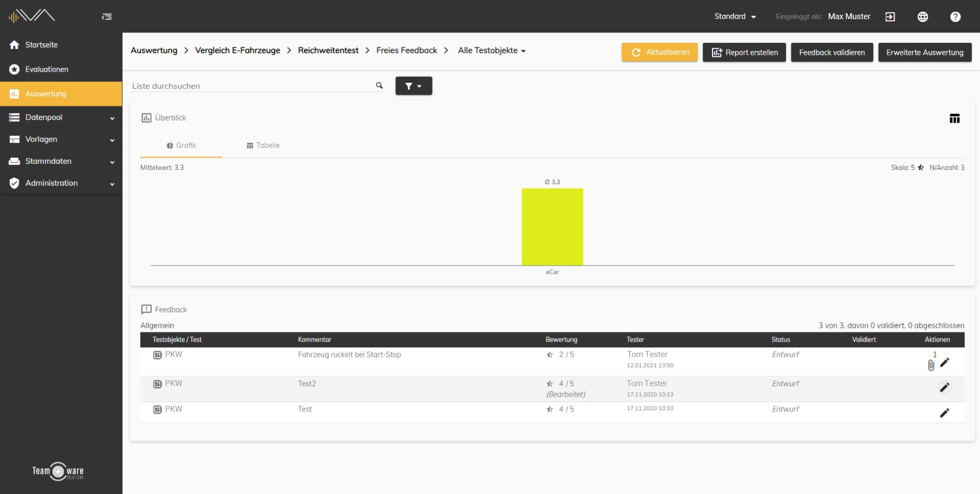Viewport: 980px width, 494px height.
Task: Click Entwurf status in Test2 row
Action: click(785, 384)
